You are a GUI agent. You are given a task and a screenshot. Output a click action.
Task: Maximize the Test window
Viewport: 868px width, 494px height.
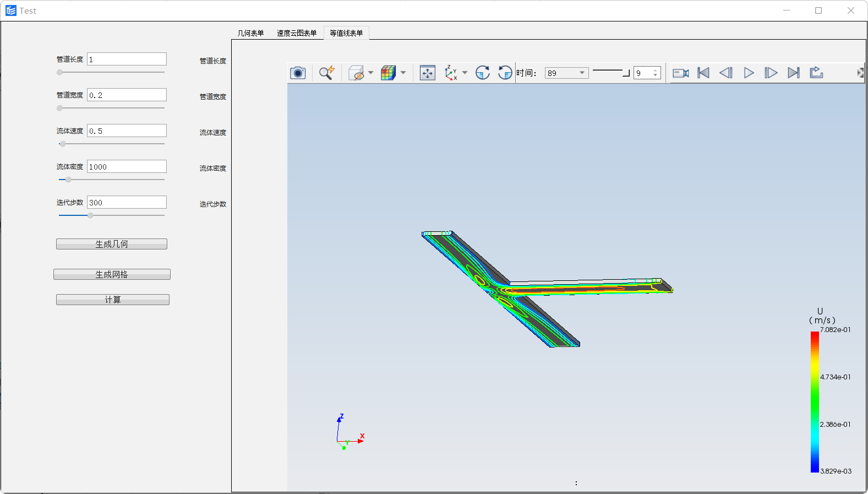click(x=818, y=10)
